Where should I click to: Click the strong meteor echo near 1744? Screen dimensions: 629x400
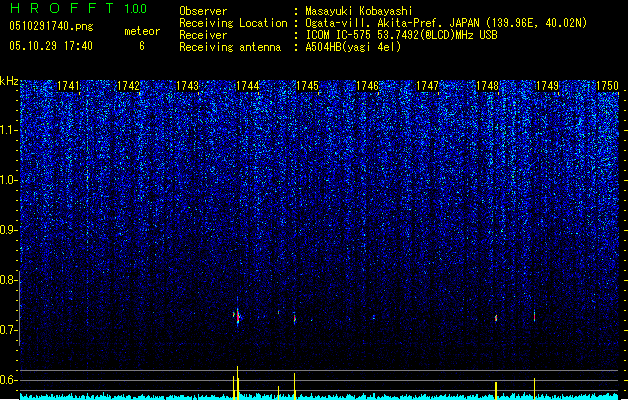(237, 316)
